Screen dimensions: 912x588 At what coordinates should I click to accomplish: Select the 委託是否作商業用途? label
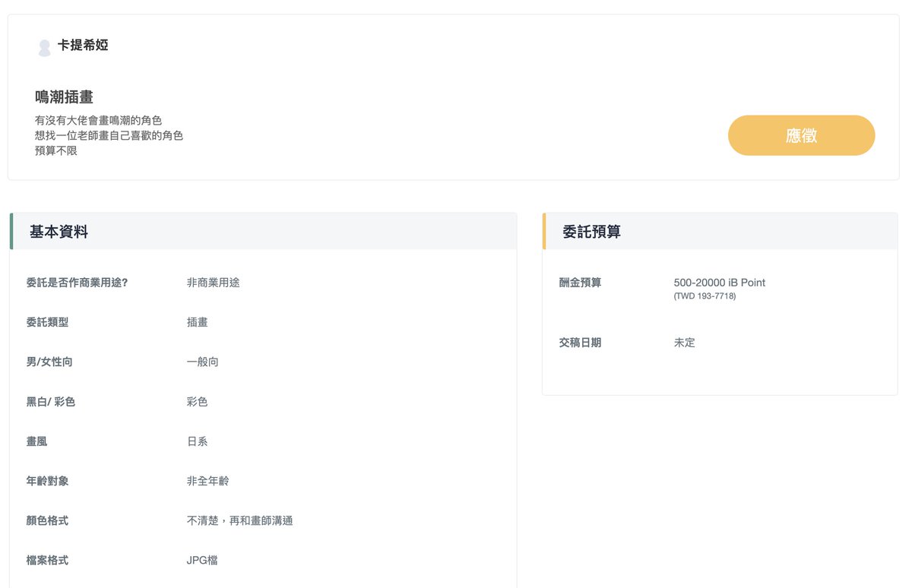(77, 283)
